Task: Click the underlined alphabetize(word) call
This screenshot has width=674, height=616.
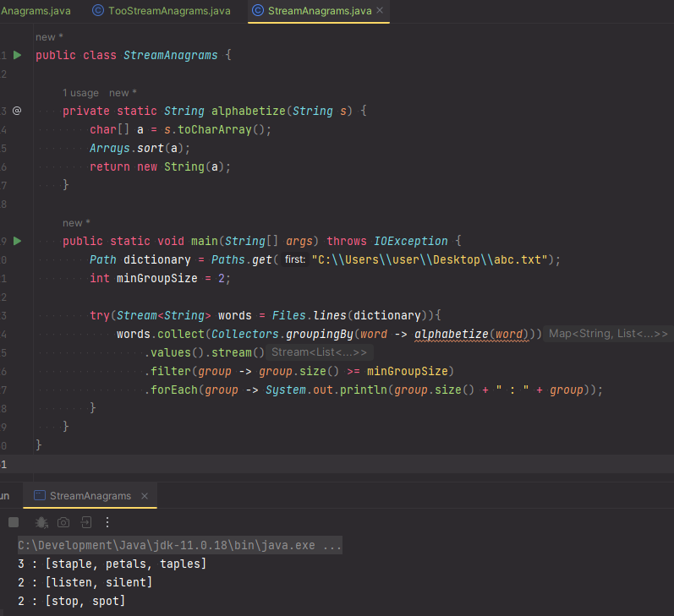Action: coord(472,335)
